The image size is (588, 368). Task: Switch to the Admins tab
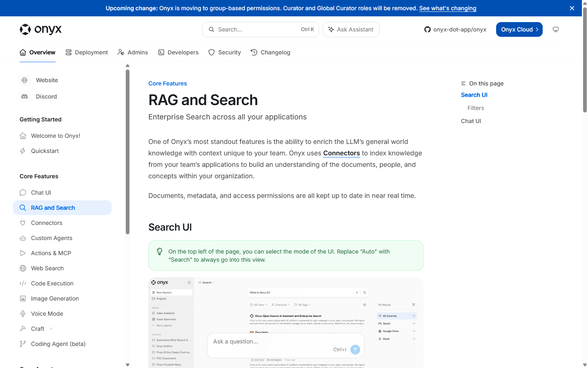[x=133, y=52]
